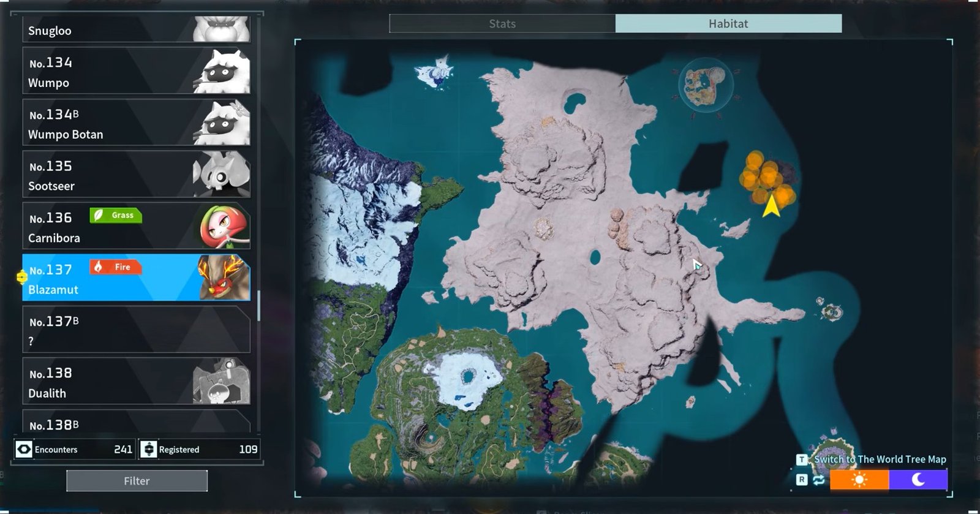The width and height of the screenshot is (980, 514).
Task: Click the Blazamut portrait thumbnail
Action: (224, 278)
